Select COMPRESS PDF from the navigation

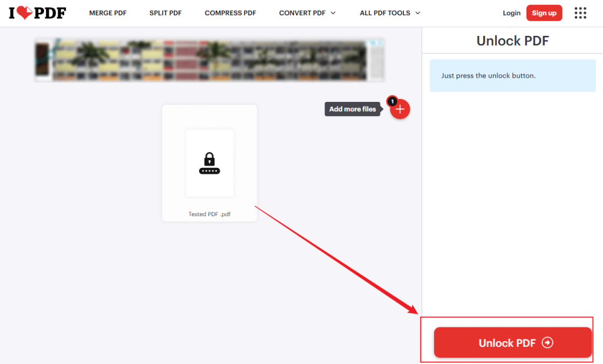tap(230, 12)
